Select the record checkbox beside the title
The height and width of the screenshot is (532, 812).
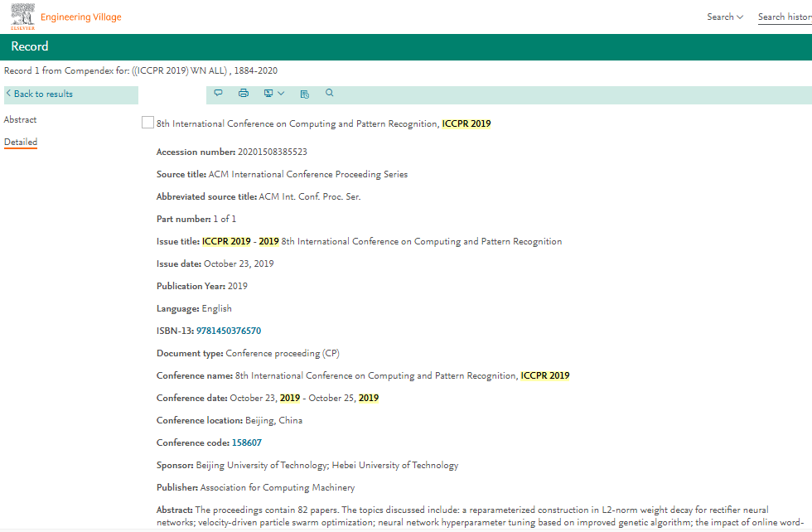147,123
